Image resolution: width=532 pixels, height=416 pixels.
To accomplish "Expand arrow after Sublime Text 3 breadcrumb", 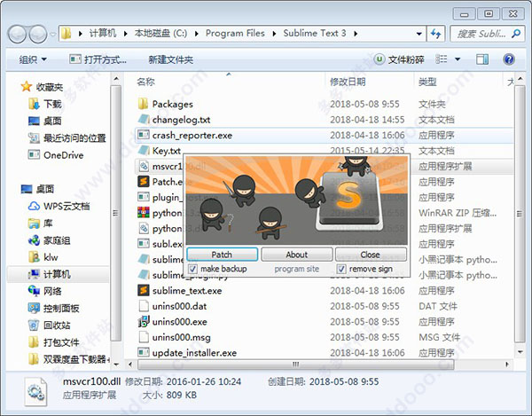I will coord(356,34).
